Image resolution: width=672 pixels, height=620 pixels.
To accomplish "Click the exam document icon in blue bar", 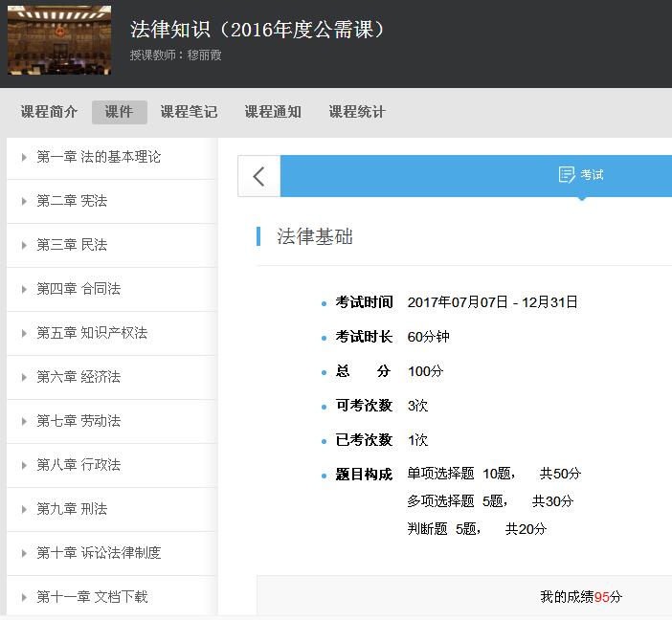I will pos(567,175).
